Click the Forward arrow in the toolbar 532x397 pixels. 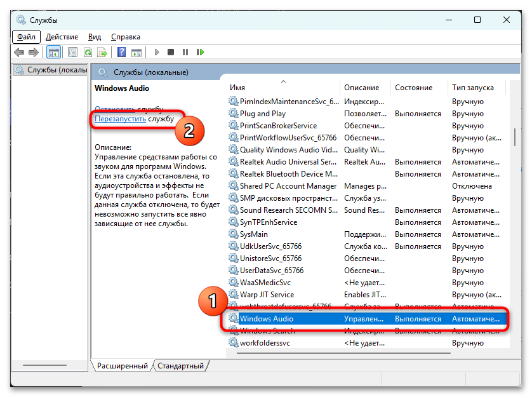[34, 52]
